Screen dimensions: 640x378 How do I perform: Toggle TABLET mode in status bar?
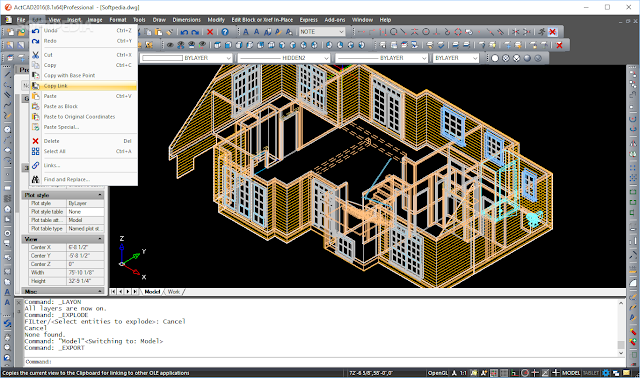coord(591,373)
